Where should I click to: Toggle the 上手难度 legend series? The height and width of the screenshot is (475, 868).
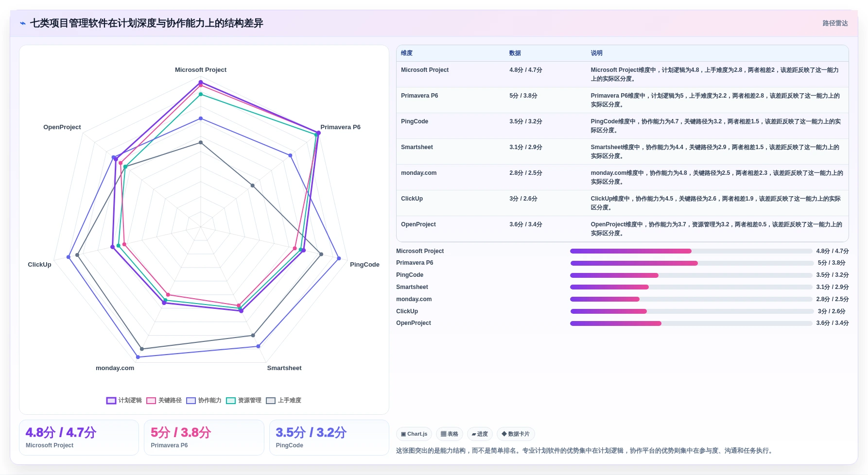coord(284,400)
